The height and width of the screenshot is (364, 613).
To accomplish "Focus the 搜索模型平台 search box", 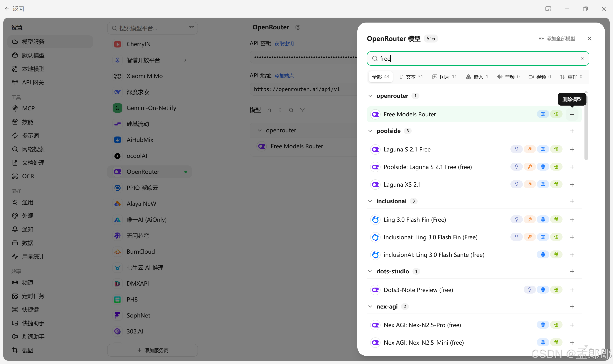I will pyautogui.click(x=152, y=28).
